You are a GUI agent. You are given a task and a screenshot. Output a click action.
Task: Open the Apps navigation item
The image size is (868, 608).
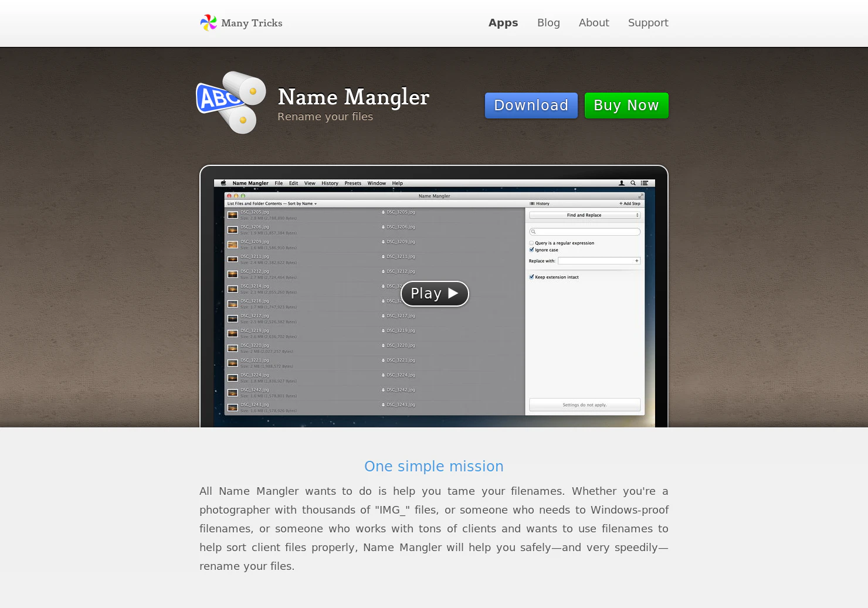(x=503, y=23)
